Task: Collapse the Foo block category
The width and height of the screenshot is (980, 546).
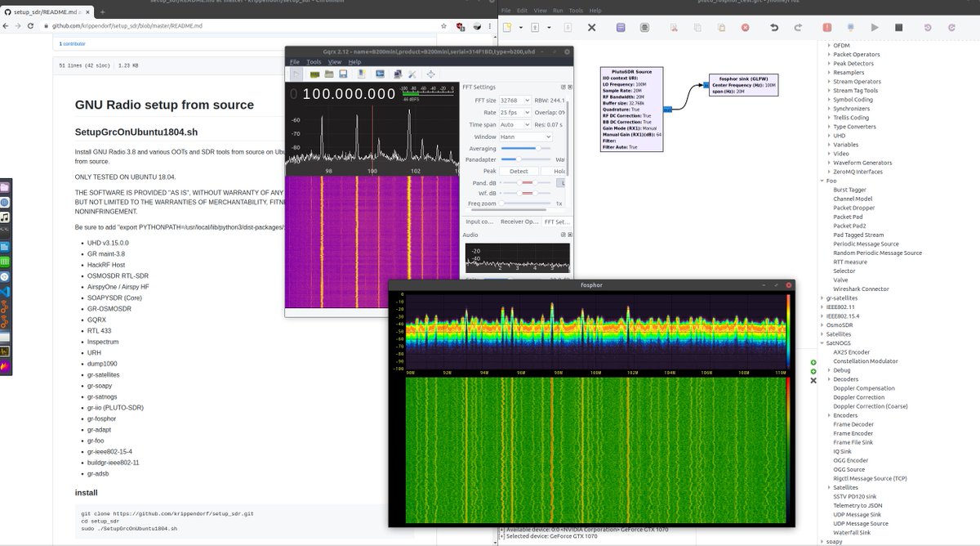Action: [822, 181]
